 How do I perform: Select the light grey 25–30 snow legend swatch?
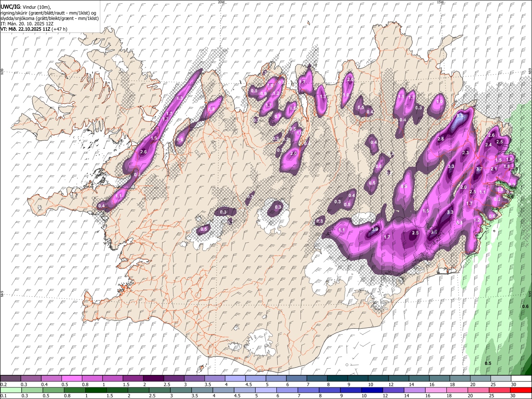click(x=502, y=379)
